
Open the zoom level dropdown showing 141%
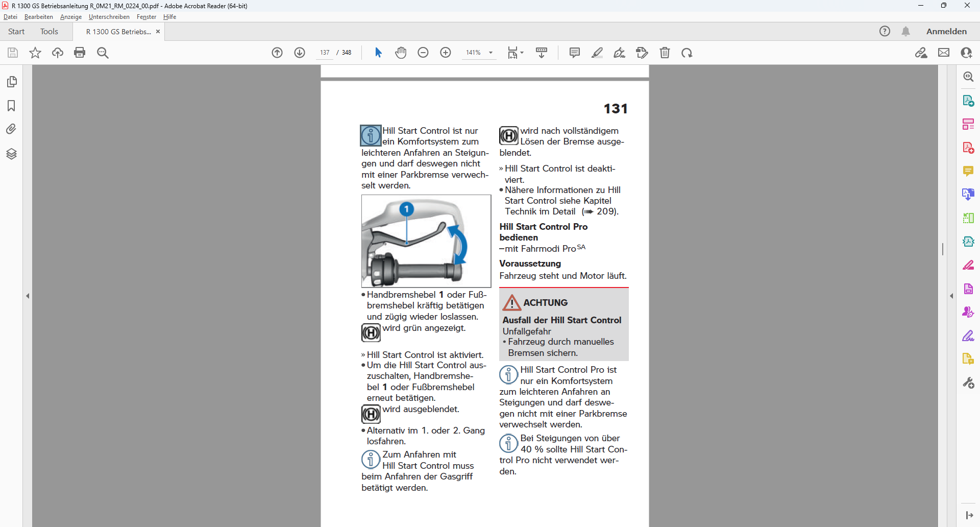(x=479, y=53)
